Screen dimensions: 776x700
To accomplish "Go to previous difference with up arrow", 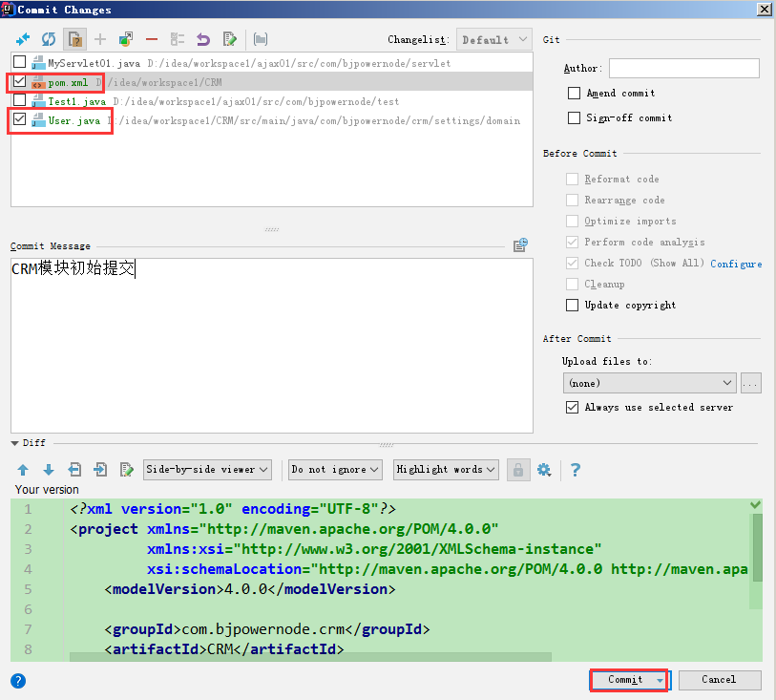I will [23, 469].
